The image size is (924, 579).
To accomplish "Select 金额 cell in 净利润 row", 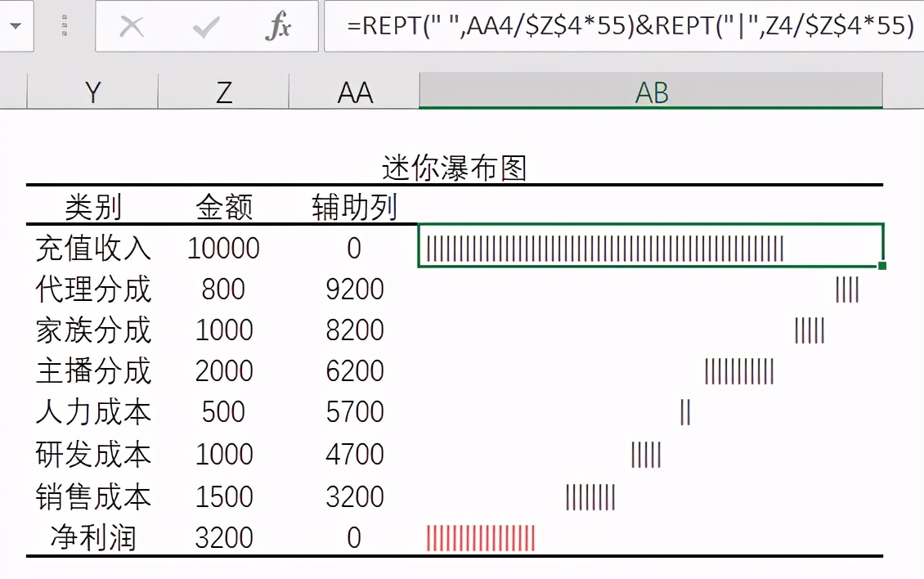I will pos(224,538).
